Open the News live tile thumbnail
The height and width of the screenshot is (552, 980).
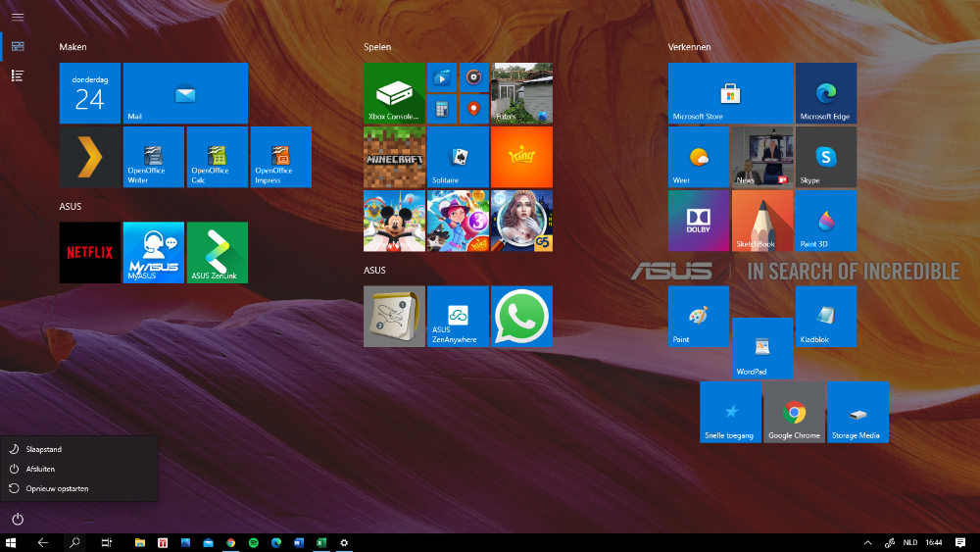(x=761, y=157)
